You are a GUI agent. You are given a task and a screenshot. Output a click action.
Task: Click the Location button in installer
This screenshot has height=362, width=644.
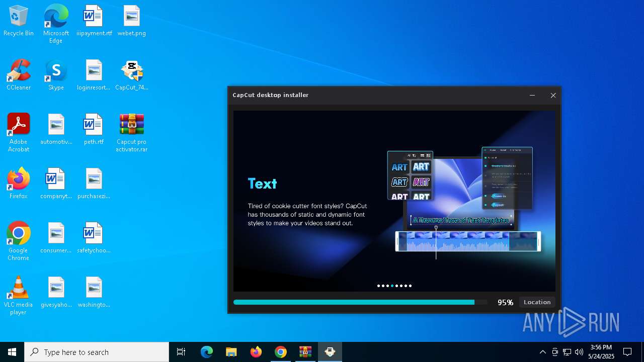[x=537, y=302]
